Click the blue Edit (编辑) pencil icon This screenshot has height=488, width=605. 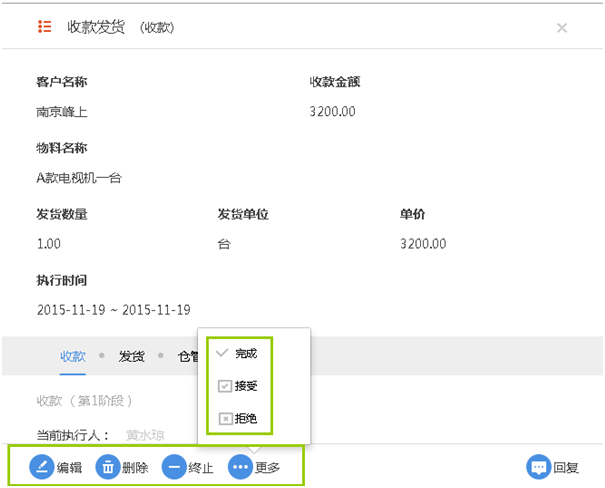[41, 467]
